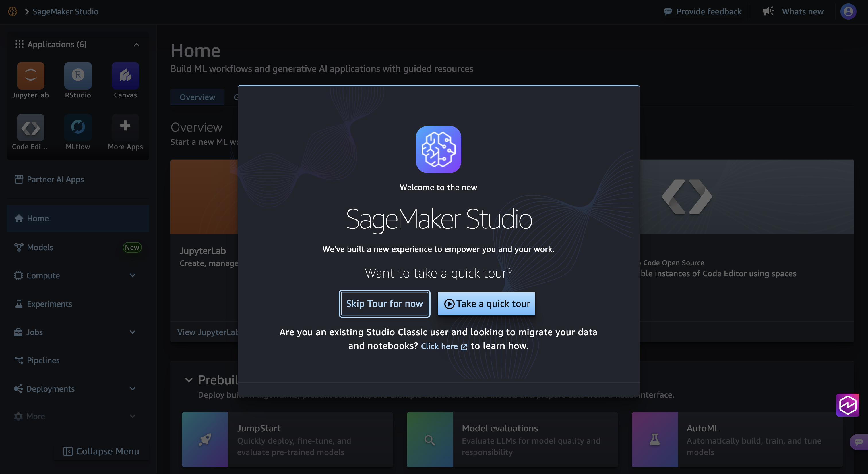Click the Jobs briefcase icon

(18, 332)
